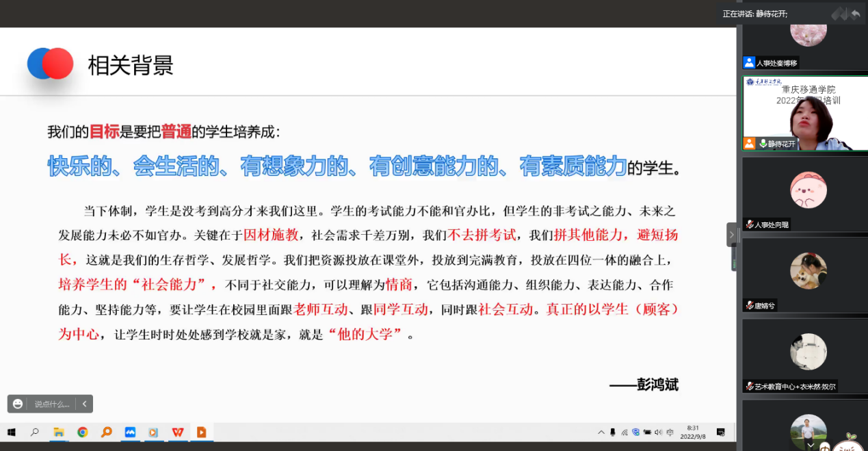Type in the 说点什么 chat input field
This screenshot has width=868, height=451.
coord(52,404)
